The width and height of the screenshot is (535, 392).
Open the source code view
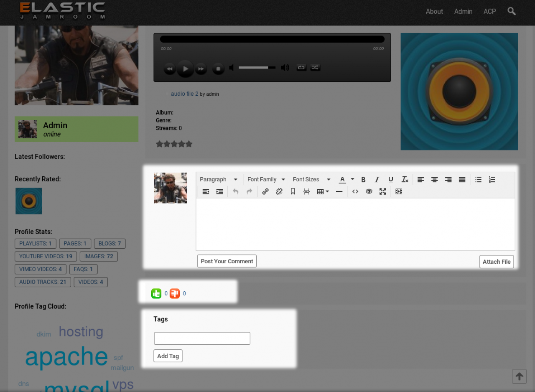tap(355, 192)
